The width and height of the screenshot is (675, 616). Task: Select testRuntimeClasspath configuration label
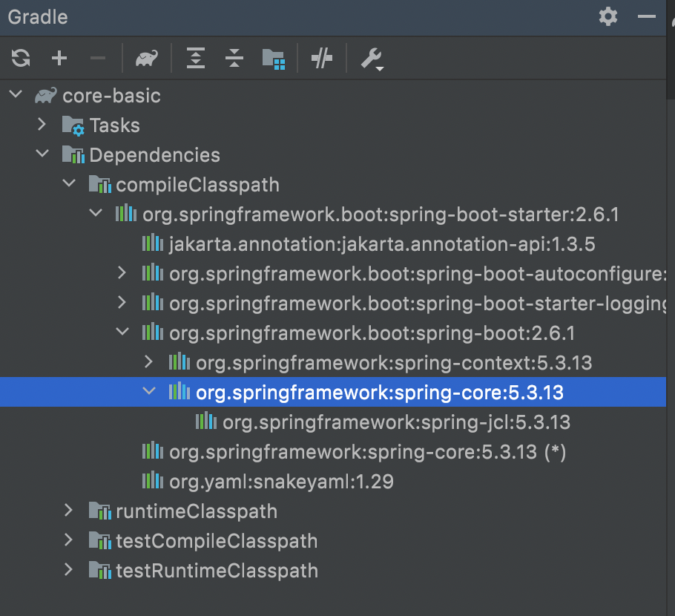[x=217, y=571]
